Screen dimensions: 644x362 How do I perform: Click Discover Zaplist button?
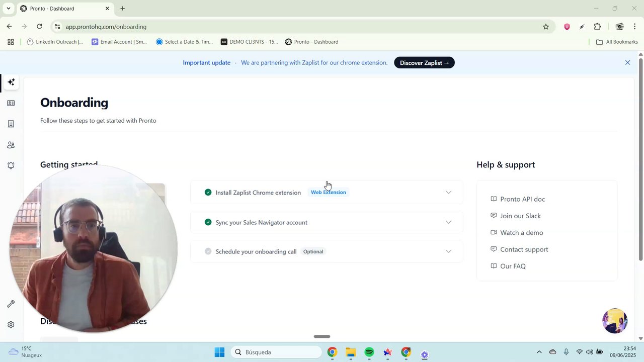coord(424,63)
